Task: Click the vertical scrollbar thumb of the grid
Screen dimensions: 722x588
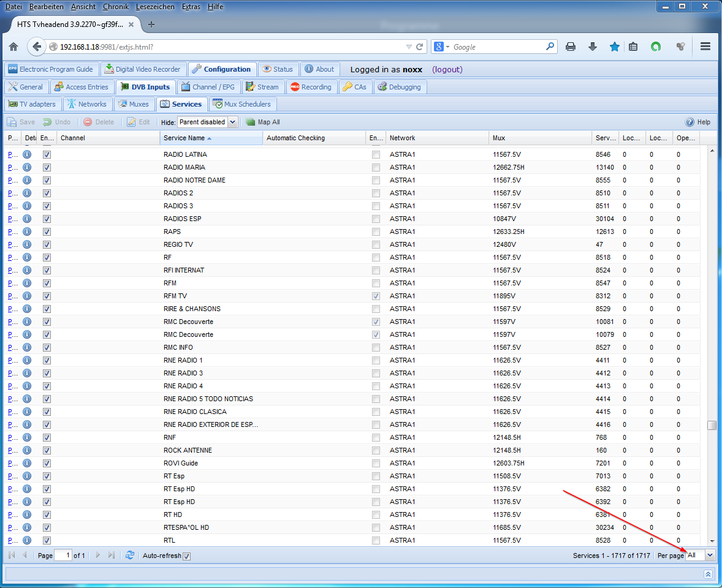Action: [712, 425]
